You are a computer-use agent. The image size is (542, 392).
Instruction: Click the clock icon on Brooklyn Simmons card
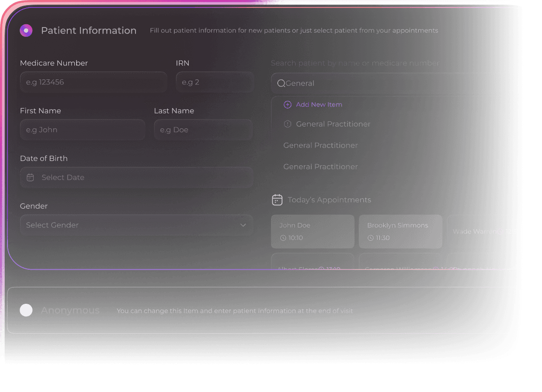[371, 238]
